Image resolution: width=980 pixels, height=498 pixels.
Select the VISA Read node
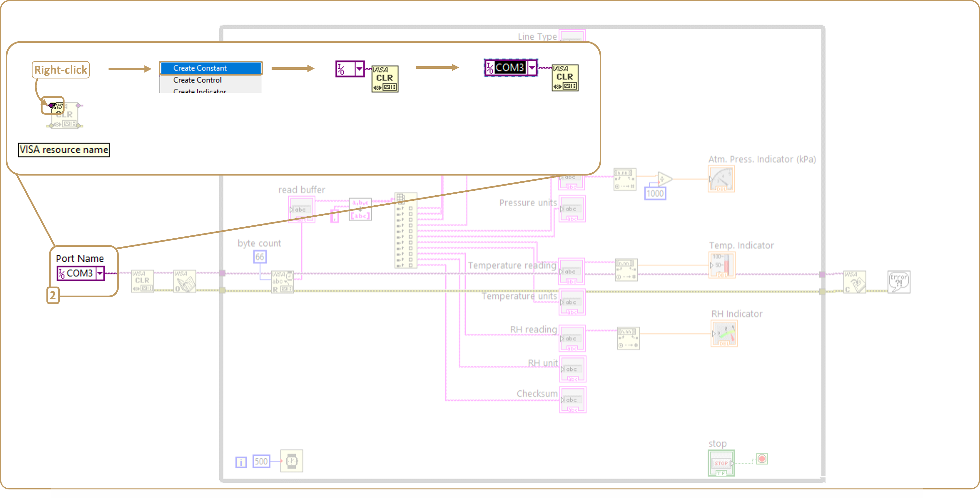[x=282, y=282]
